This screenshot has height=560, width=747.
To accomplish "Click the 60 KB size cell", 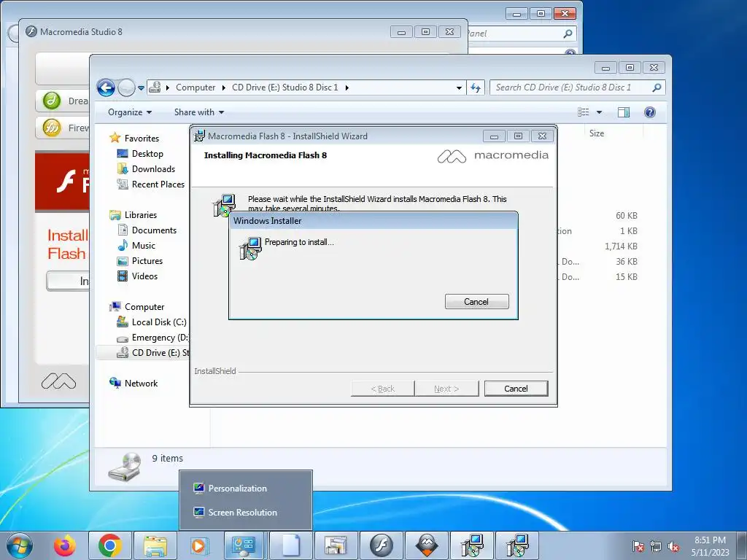I will (x=627, y=216).
